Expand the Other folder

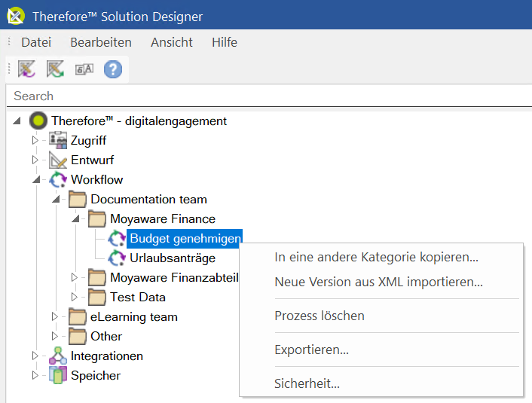tap(54, 336)
